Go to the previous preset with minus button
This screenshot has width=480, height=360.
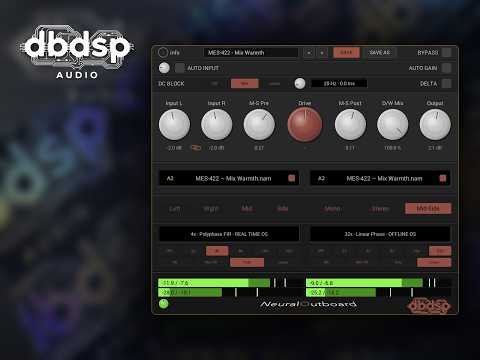pyautogui.click(x=309, y=53)
